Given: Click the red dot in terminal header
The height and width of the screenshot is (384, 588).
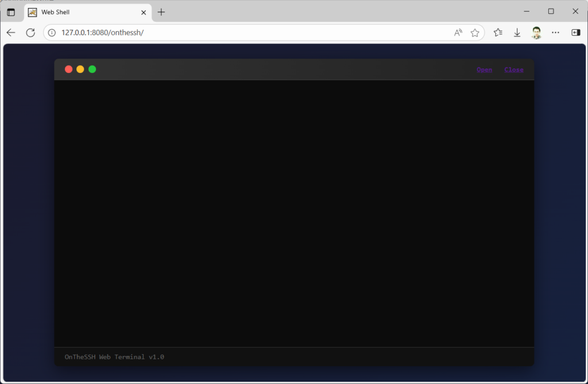Looking at the screenshot, I should coord(69,70).
